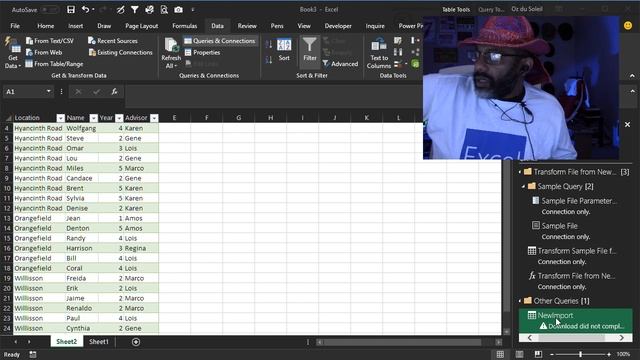This screenshot has width=640, height=360.
Task: Click Page Layout view icon in status bar
Action: [519, 354]
